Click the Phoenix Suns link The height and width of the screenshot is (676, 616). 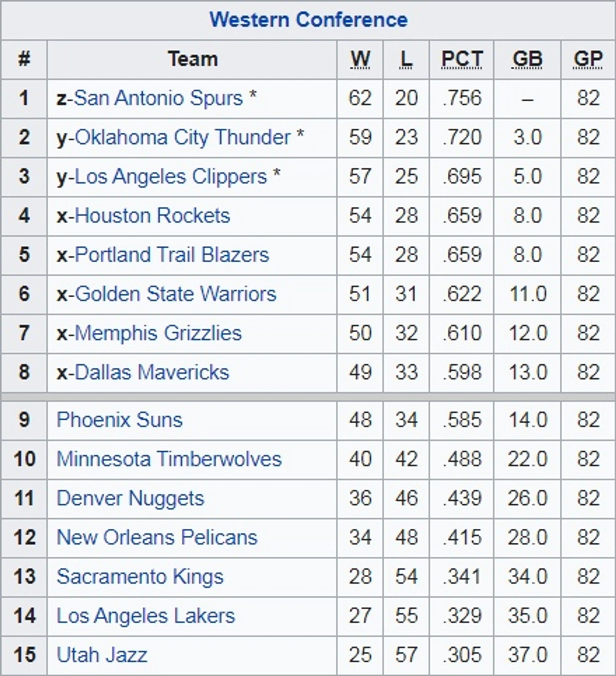(x=119, y=420)
